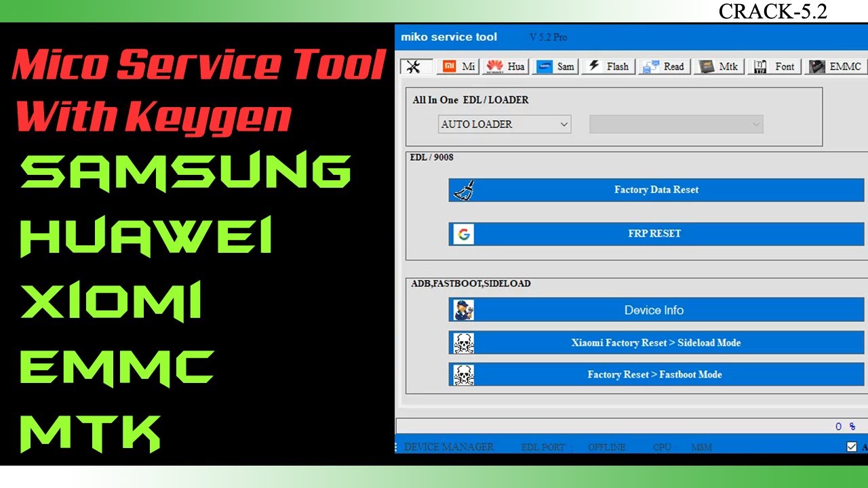
Task: Start FRP RESET with Google icon
Action: coord(656,234)
